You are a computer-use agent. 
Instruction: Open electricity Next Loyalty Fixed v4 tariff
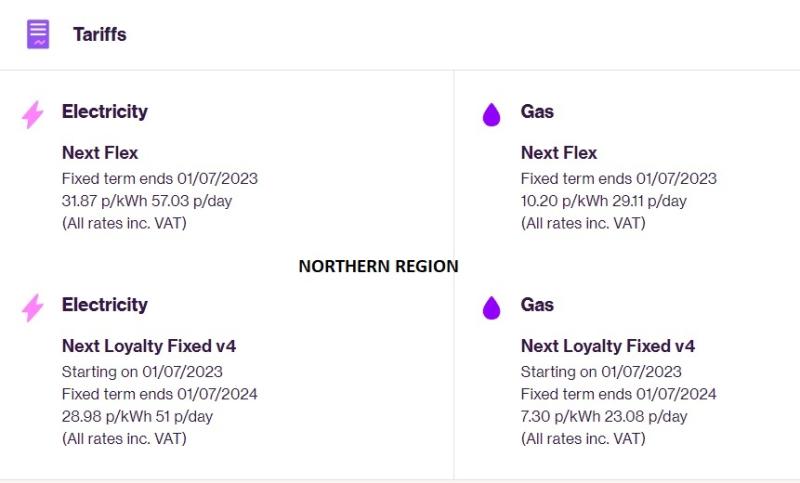tap(149, 346)
